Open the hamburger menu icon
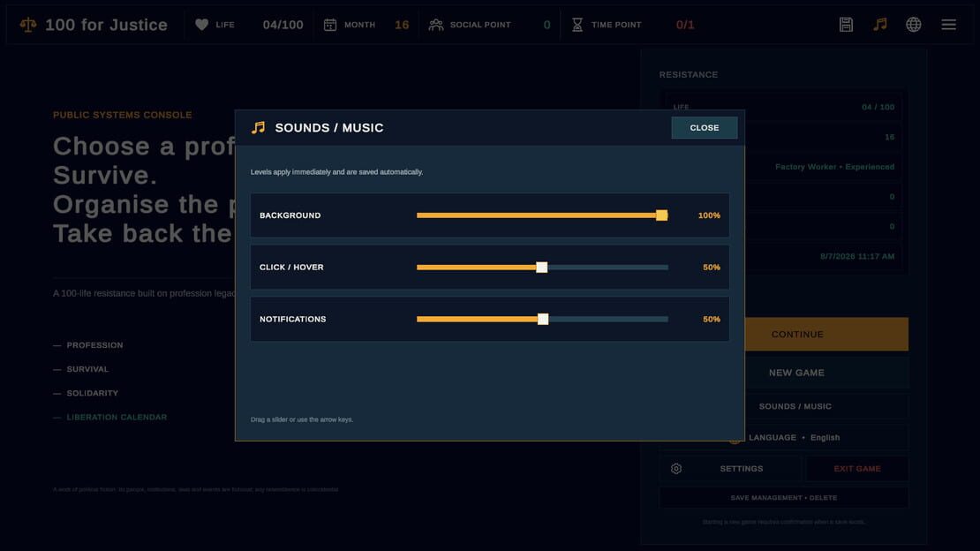The width and height of the screenshot is (980, 551). point(949,25)
